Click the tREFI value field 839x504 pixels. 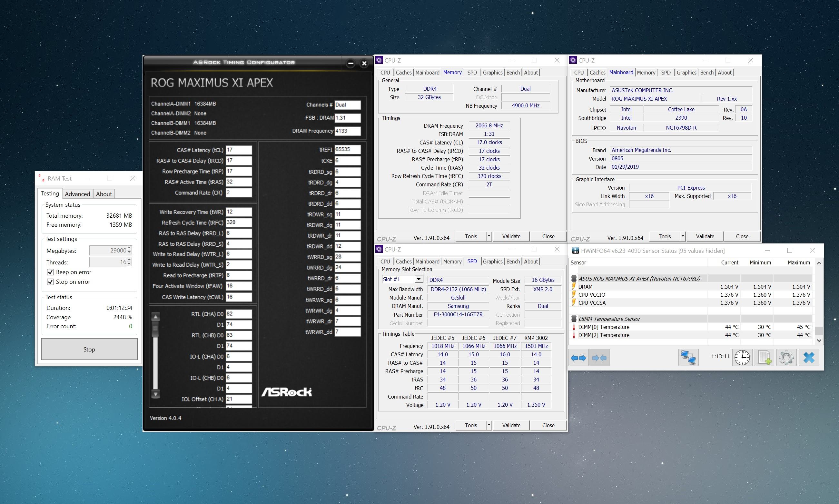point(347,149)
